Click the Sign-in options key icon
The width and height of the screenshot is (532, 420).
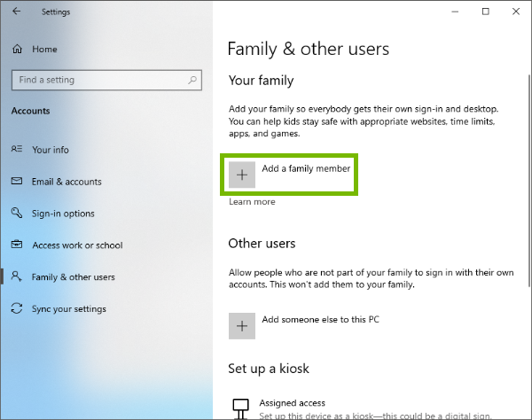pyautogui.click(x=17, y=213)
